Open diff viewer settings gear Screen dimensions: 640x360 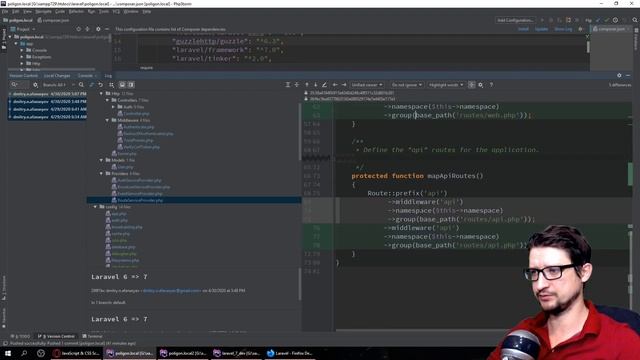tap(481, 84)
